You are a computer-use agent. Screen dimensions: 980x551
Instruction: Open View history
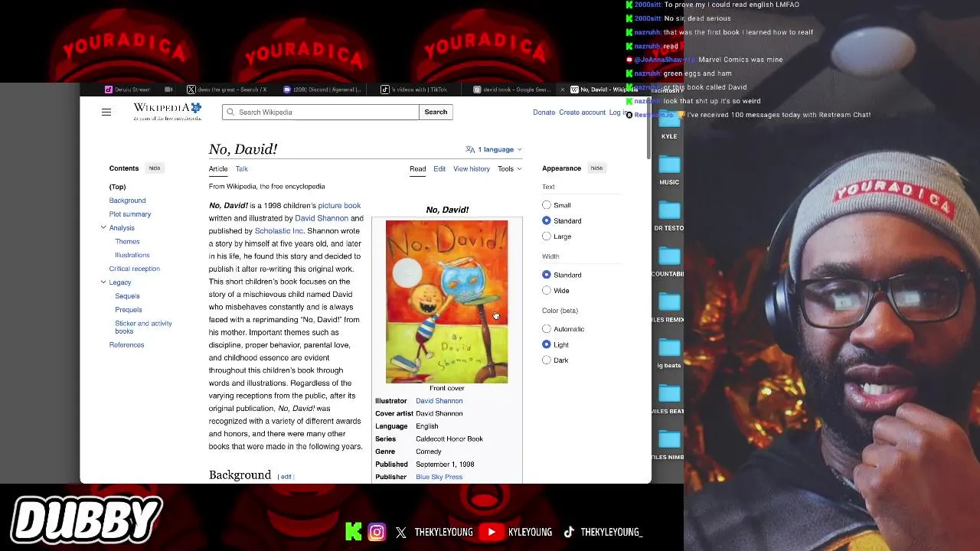472,168
